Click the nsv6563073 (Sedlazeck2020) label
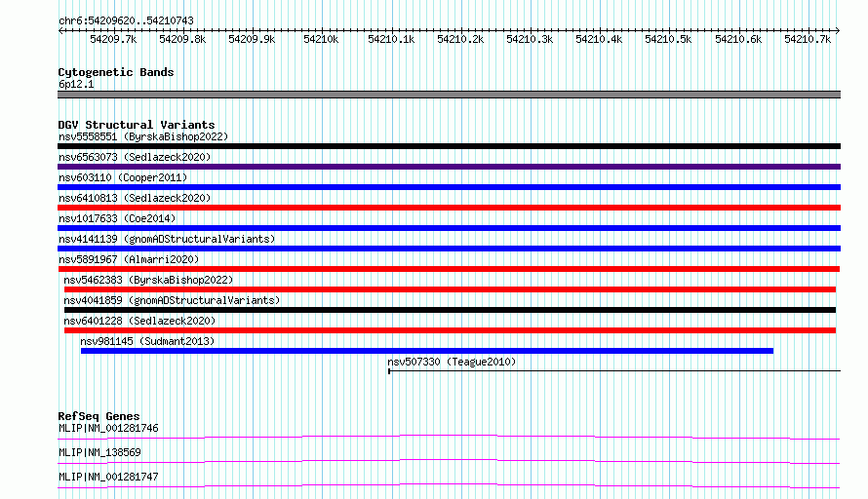 [135, 157]
